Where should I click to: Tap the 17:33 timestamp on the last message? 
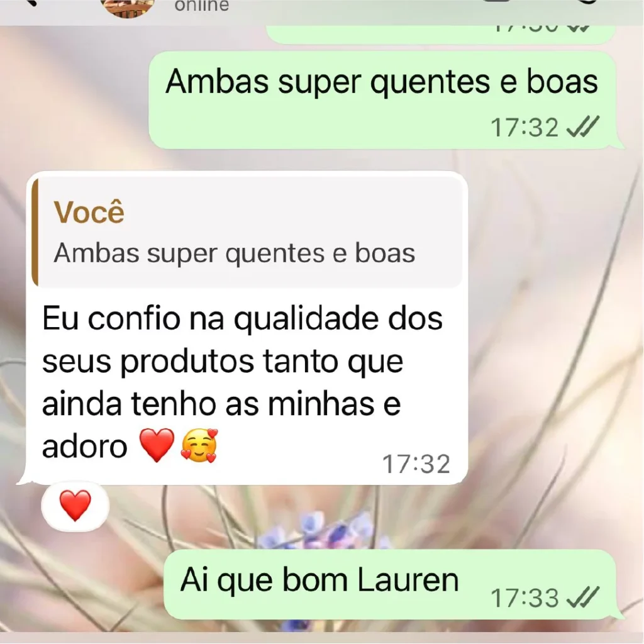click(x=525, y=597)
